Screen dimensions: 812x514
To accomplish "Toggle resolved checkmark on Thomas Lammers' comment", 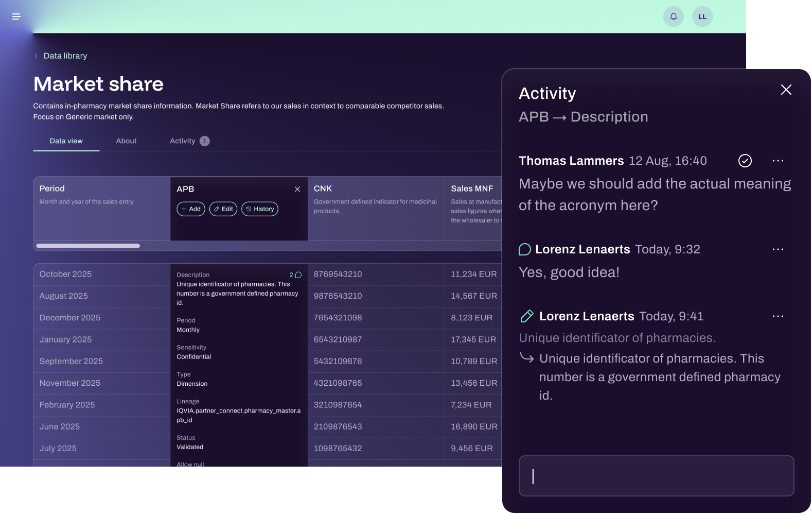I will (745, 161).
